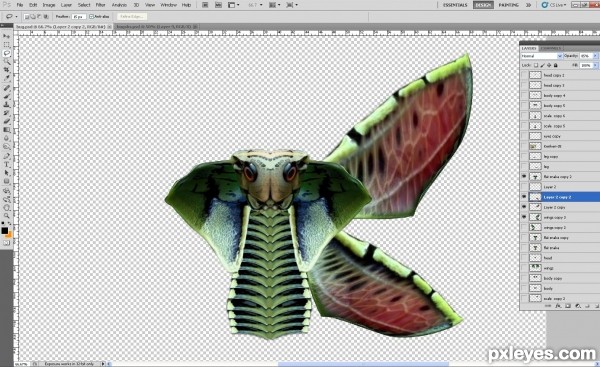Select the Eraser tool

(7, 121)
